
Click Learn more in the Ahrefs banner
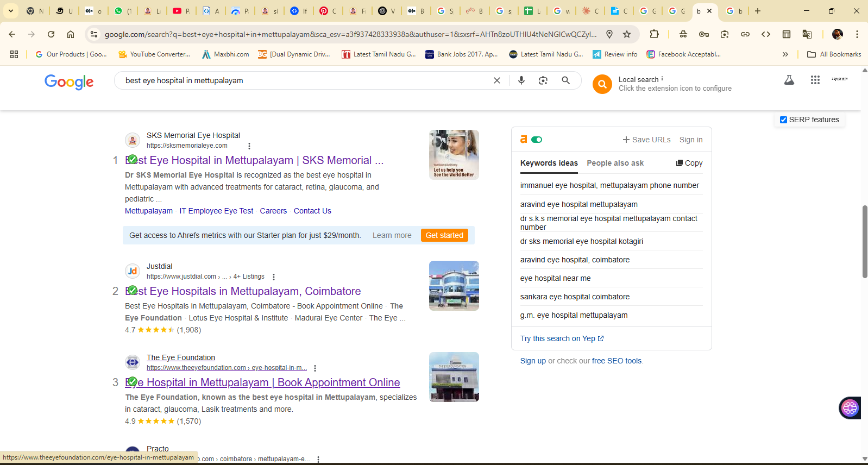[x=392, y=235]
